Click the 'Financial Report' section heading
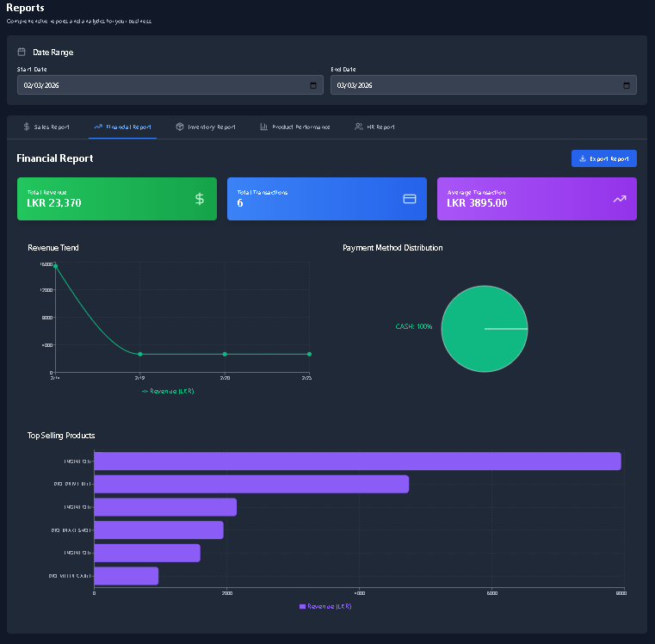655x644 pixels. 55,158
